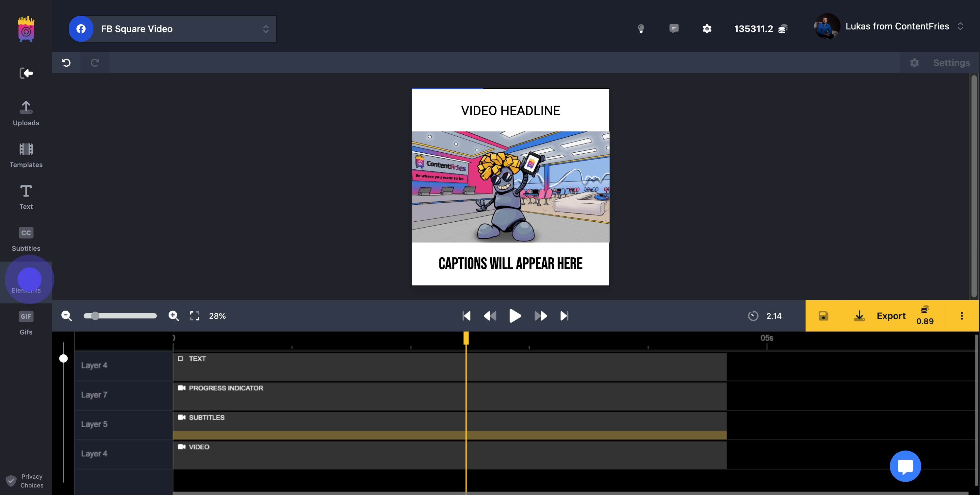
Task: Click the save floppy disk icon
Action: click(x=823, y=316)
